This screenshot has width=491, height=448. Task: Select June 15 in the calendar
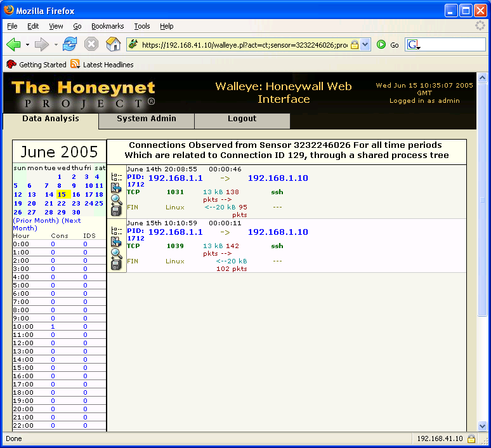tap(62, 195)
